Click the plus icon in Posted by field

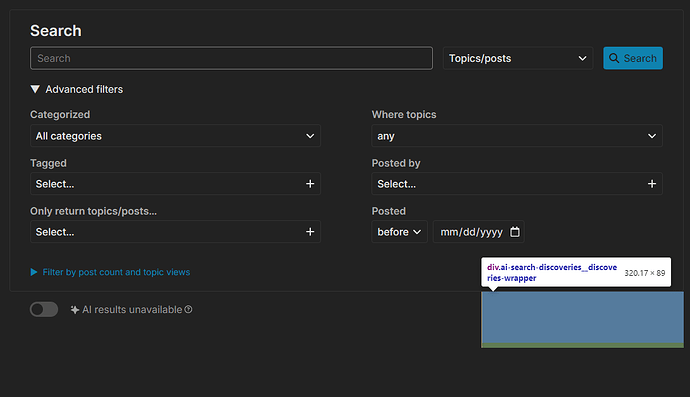[652, 184]
